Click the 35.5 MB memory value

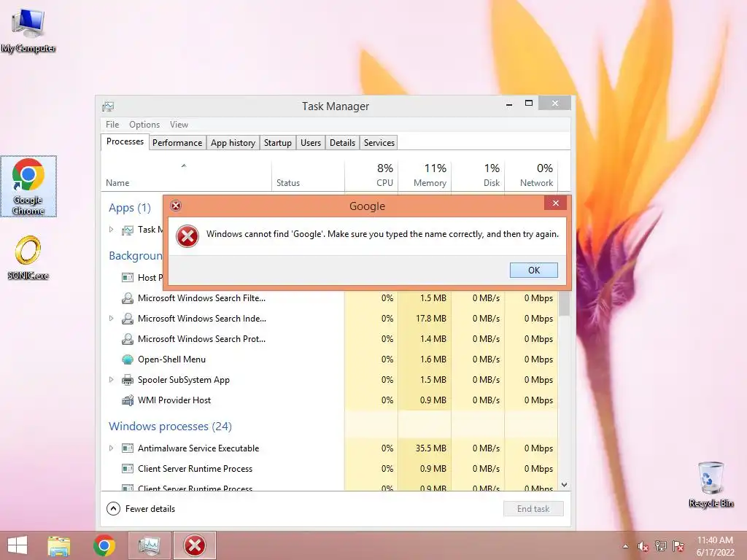coord(430,448)
